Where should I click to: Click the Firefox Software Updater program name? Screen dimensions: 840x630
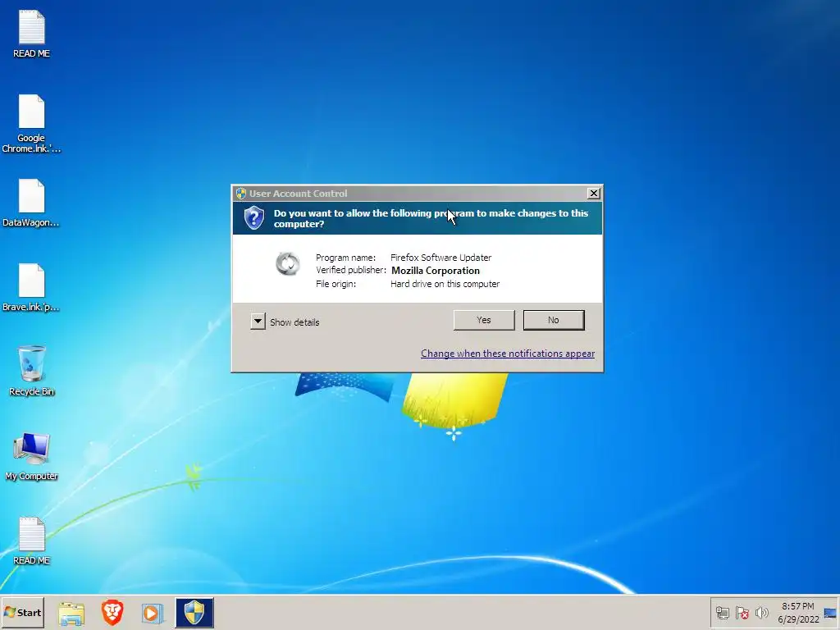pos(441,258)
